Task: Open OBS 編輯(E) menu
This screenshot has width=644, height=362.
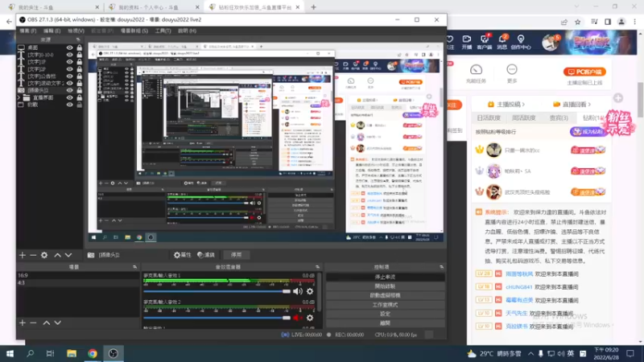Action: point(52,31)
